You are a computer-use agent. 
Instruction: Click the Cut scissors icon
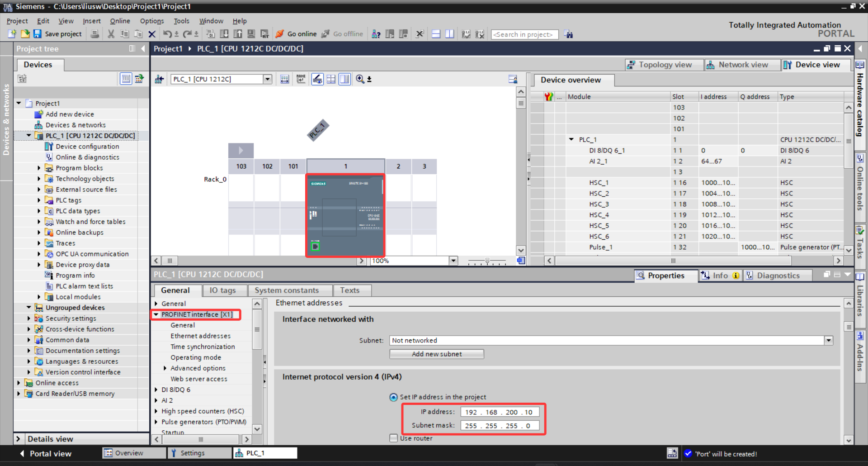(x=111, y=34)
